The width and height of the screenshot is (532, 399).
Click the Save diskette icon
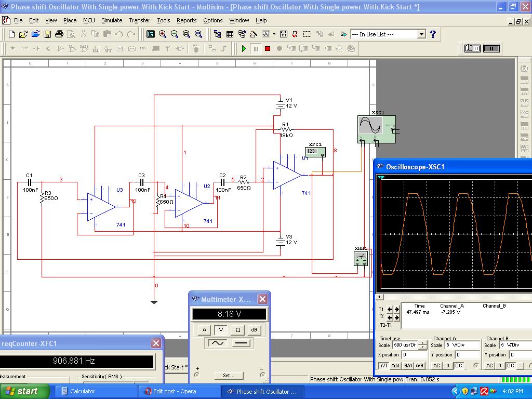[47, 34]
